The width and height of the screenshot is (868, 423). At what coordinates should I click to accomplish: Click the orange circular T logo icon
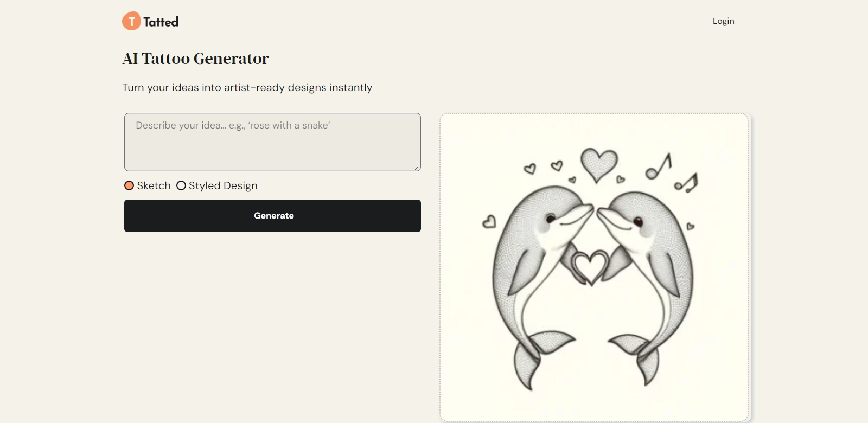tap(131, 21)
